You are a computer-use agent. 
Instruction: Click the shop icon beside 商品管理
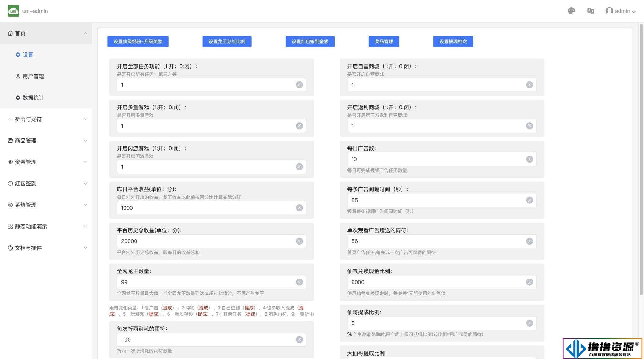pos(10,141)
